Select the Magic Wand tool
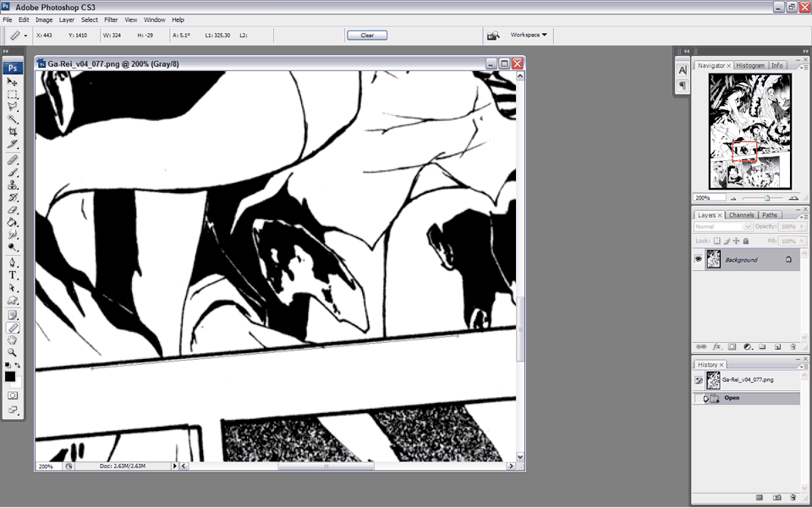 (x=13, y=119)
